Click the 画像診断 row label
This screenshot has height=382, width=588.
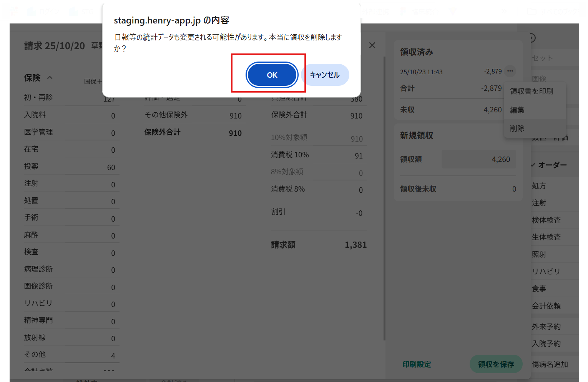(x=38, y=286)
